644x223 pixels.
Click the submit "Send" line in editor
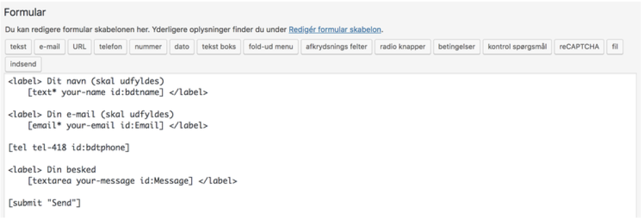click(x=44, y=202)
